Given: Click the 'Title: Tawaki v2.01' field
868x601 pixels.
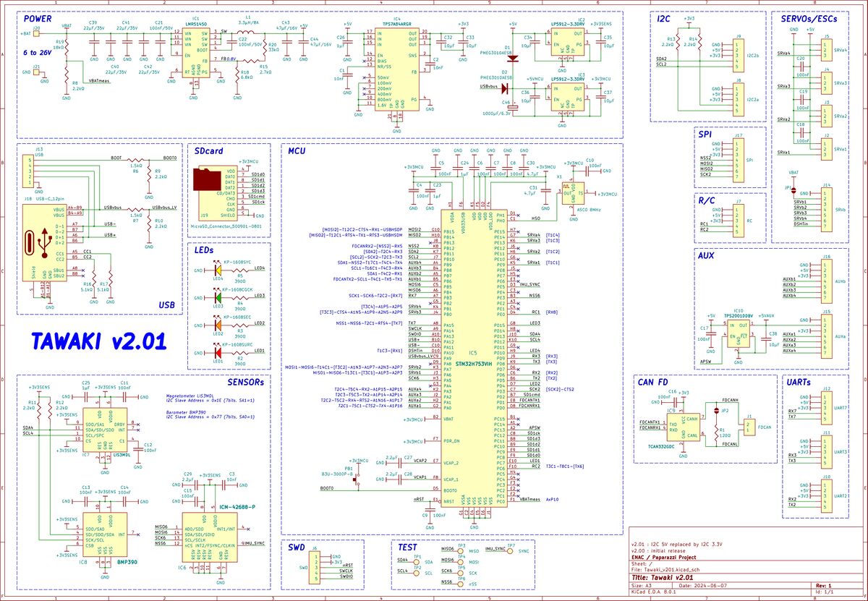Looking at the screenshot, I should tap(663, 579).
